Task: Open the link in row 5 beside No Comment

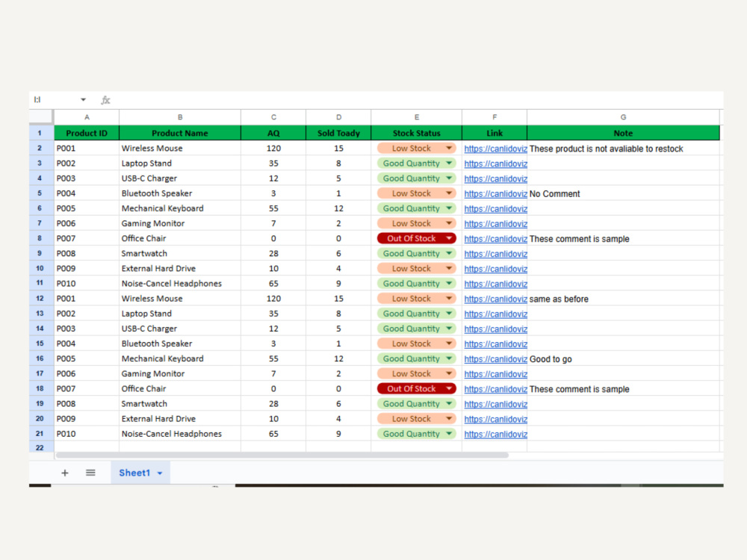Action: [495, 194]
